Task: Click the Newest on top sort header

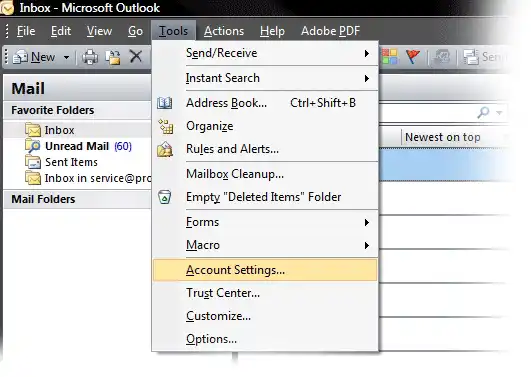Action: [443, 137]
